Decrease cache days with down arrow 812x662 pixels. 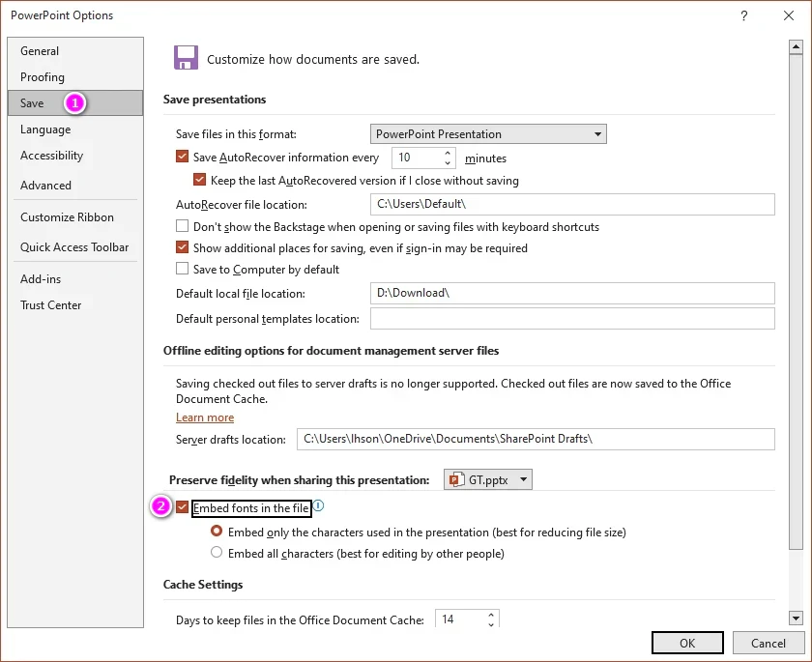491,624
